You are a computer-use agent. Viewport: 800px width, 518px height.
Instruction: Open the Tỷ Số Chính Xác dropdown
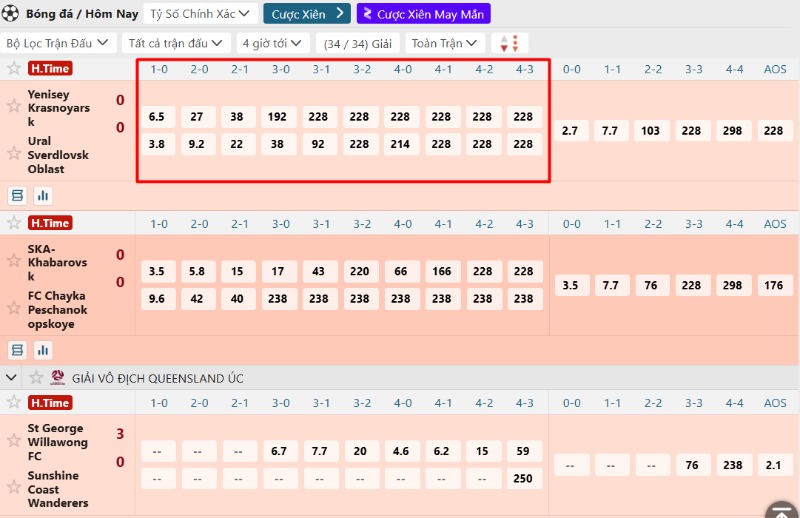tap(201, 14)
